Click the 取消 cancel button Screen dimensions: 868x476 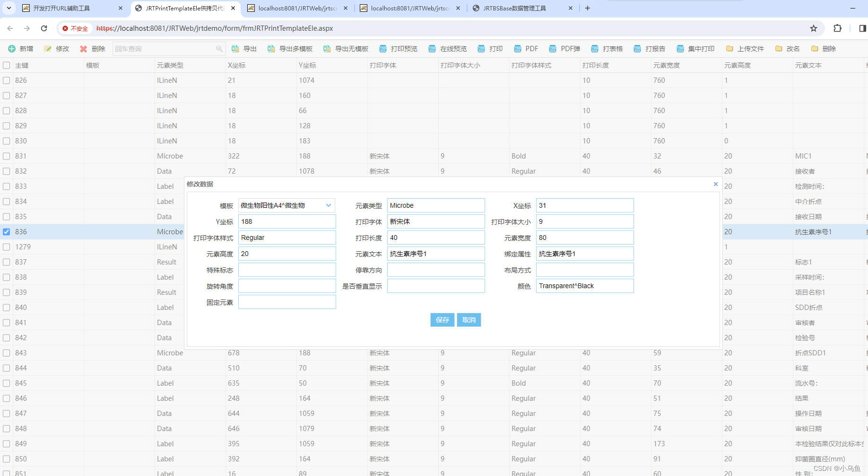coord(469,320)
